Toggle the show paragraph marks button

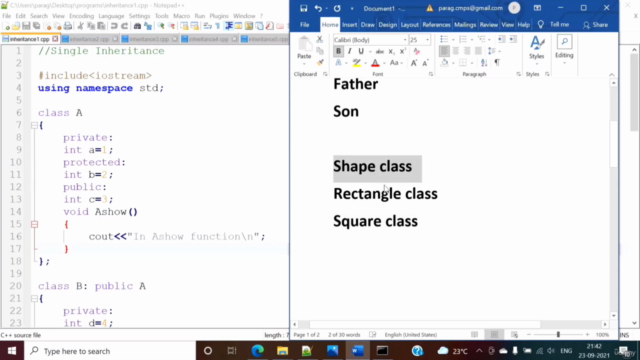click(x=497, y=62)
